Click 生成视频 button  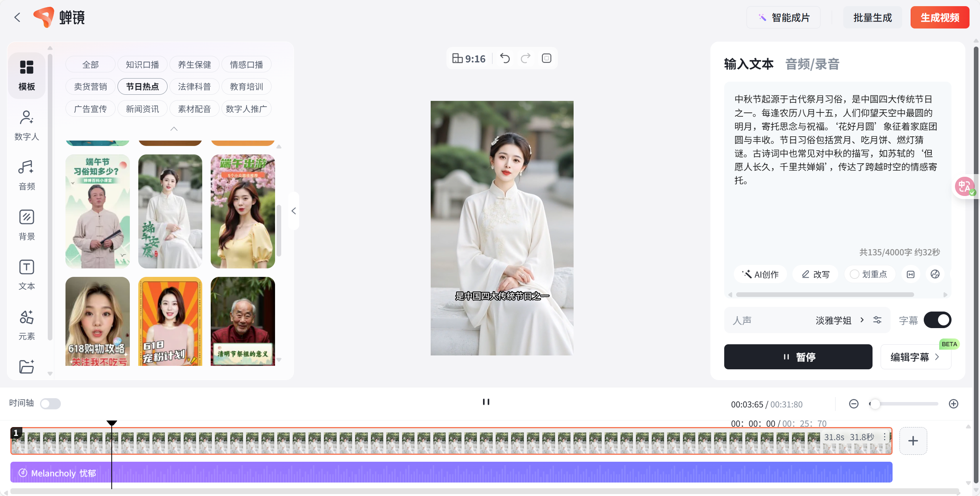pyautogui.click(x=940, y=17)
